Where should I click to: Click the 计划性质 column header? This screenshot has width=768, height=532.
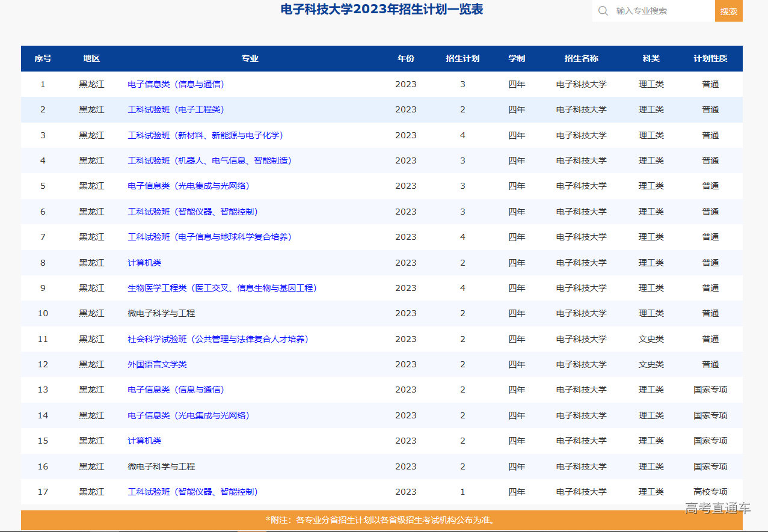(x=710, y=58)
